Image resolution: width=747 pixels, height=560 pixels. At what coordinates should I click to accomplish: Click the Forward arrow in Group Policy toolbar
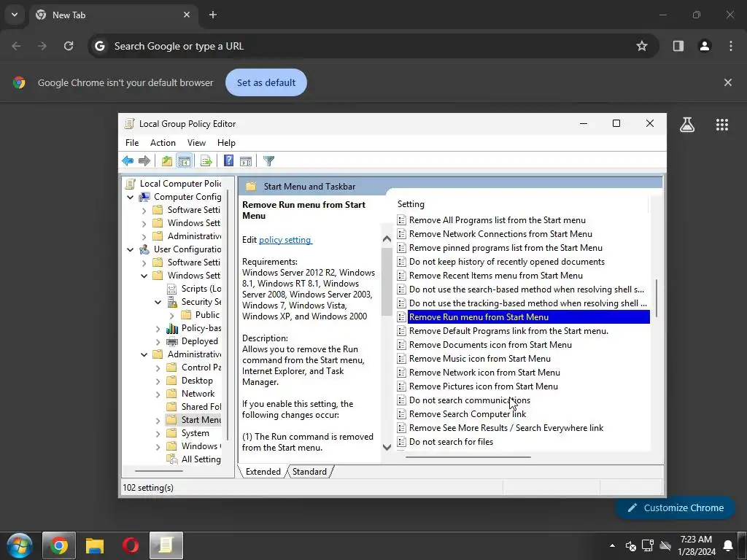coord(144,161)
